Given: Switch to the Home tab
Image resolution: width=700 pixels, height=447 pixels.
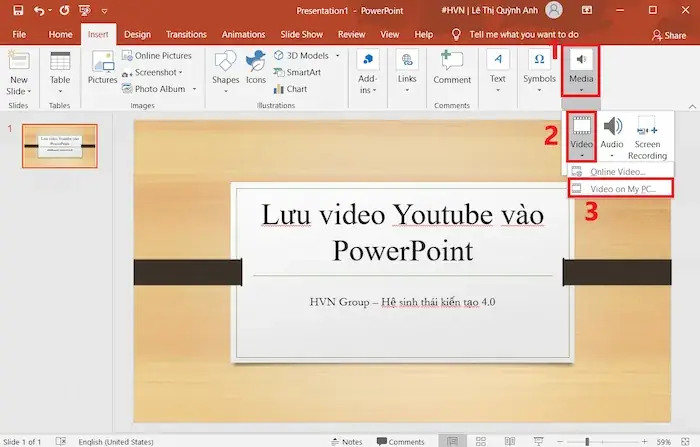Looking at the screenshot, I should point(60,34).
